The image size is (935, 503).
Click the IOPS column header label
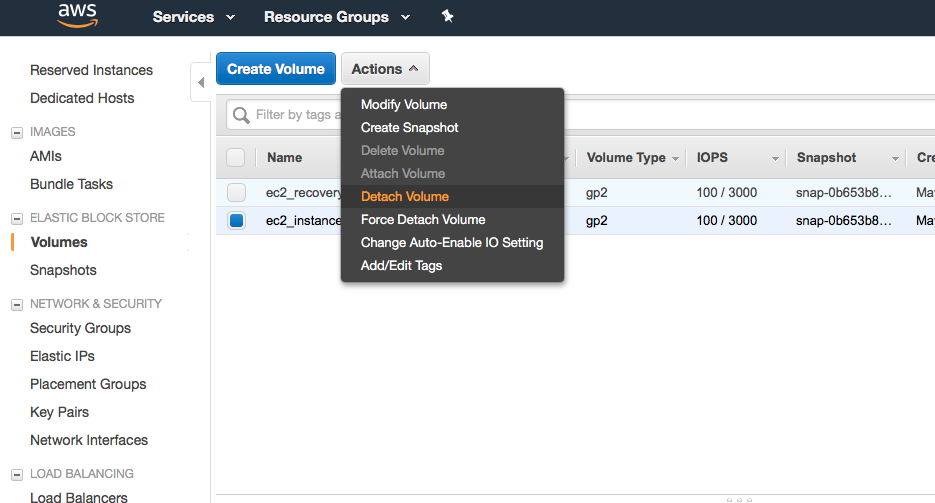point(712,158)
